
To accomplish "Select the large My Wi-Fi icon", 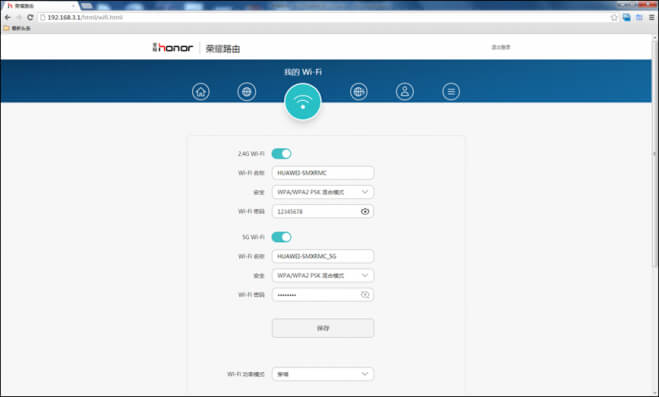I will point(303,101).
